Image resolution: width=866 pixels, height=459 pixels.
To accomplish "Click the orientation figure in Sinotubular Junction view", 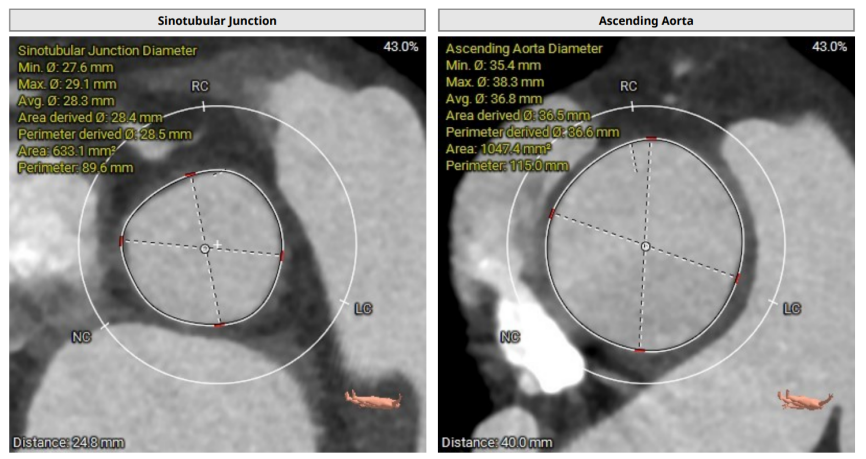I will (x=373, y=400).
